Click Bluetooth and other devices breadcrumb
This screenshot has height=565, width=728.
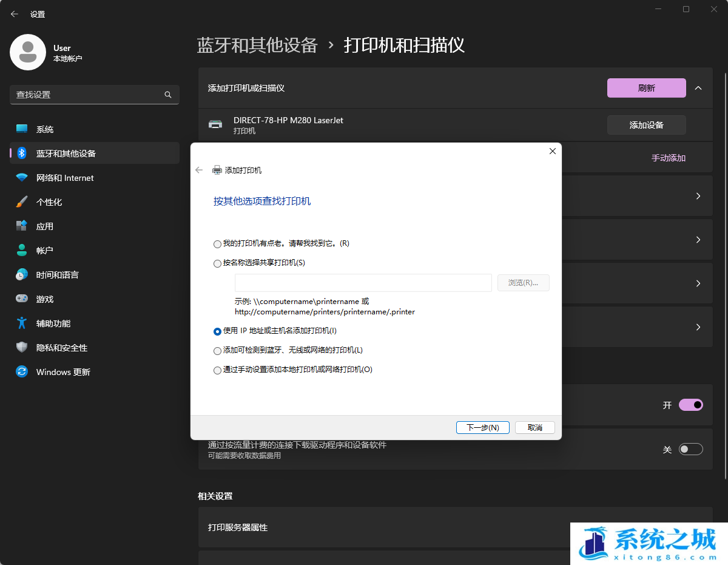(257, 45)
